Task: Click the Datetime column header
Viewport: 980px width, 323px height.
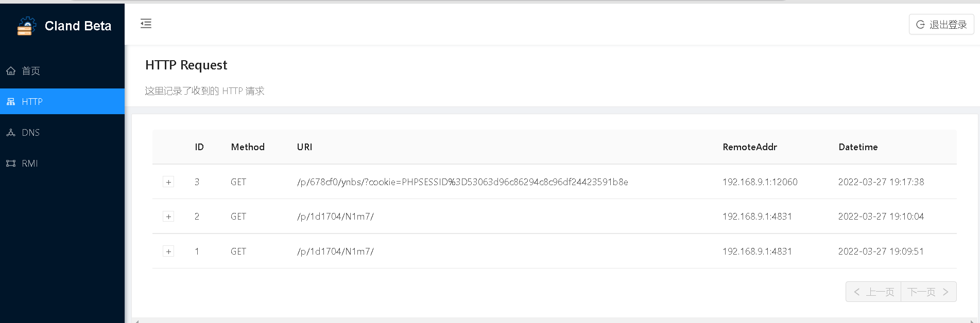Action: point(858,147)
